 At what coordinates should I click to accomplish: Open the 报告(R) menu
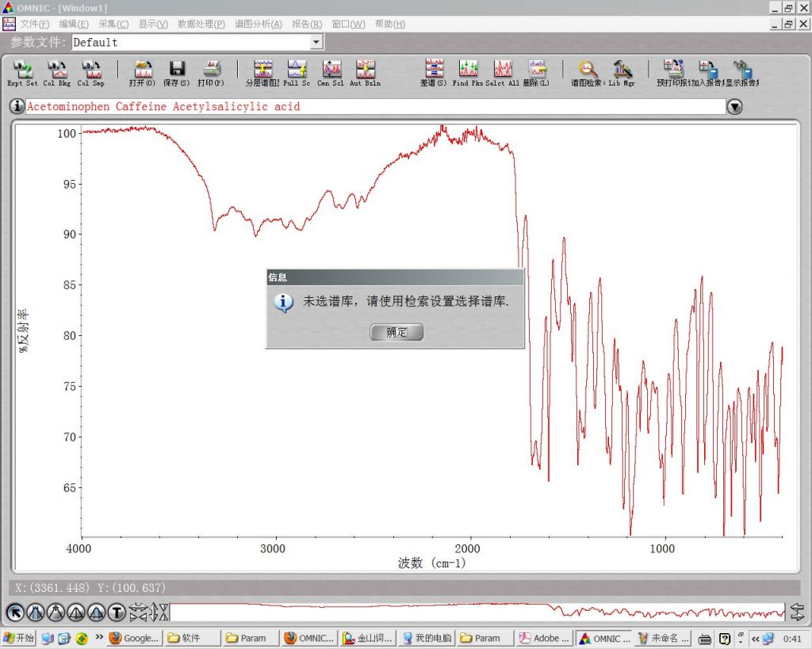tap(307, 25)
